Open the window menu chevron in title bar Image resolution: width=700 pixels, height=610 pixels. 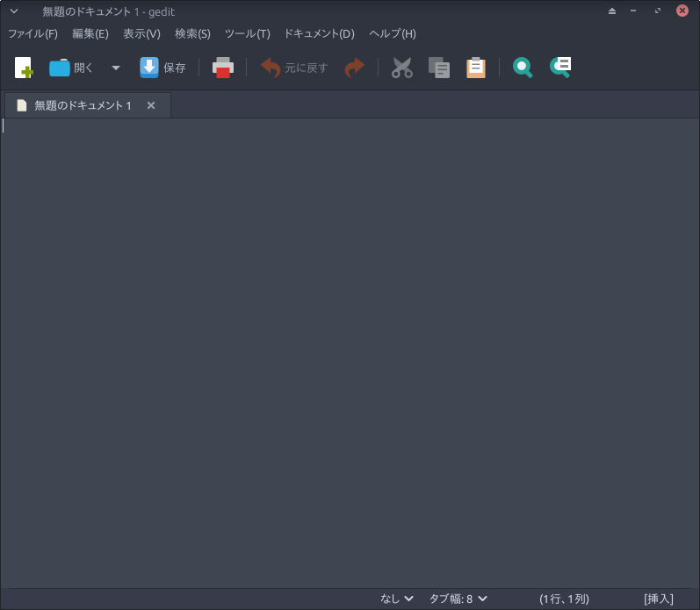pyautogui.click(x=14, y=11)
